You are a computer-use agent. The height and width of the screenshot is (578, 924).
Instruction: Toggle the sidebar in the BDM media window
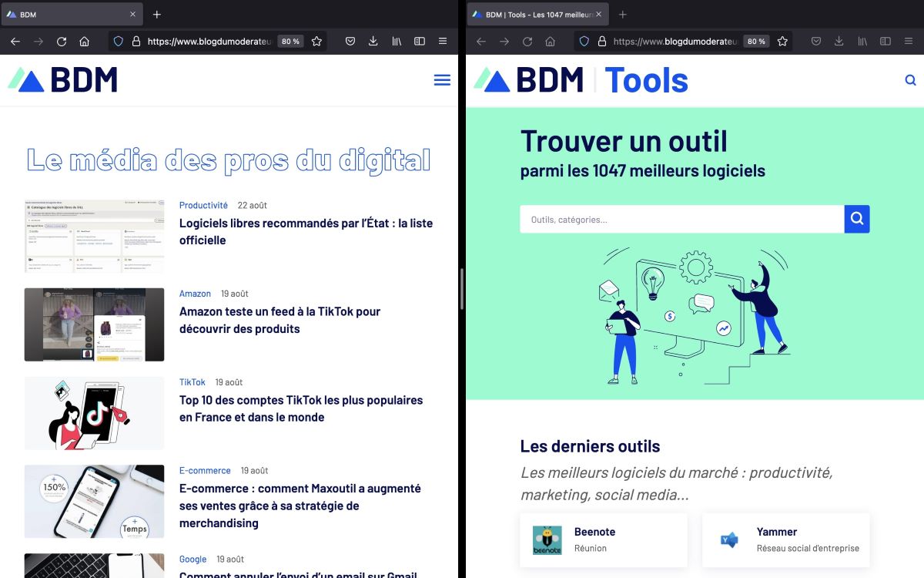(420, 42)
